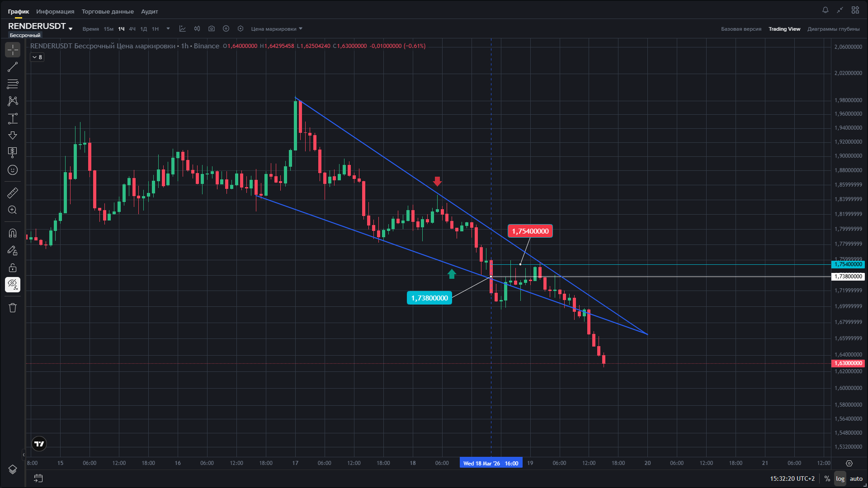Open the notifications bell icon

(x=825, y=10)
